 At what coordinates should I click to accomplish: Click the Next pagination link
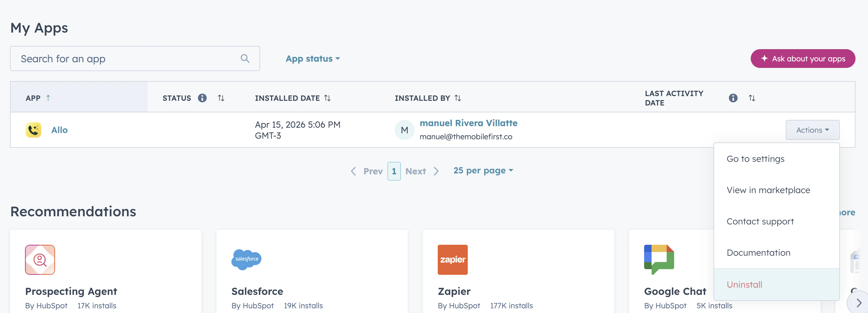(416, 171)
